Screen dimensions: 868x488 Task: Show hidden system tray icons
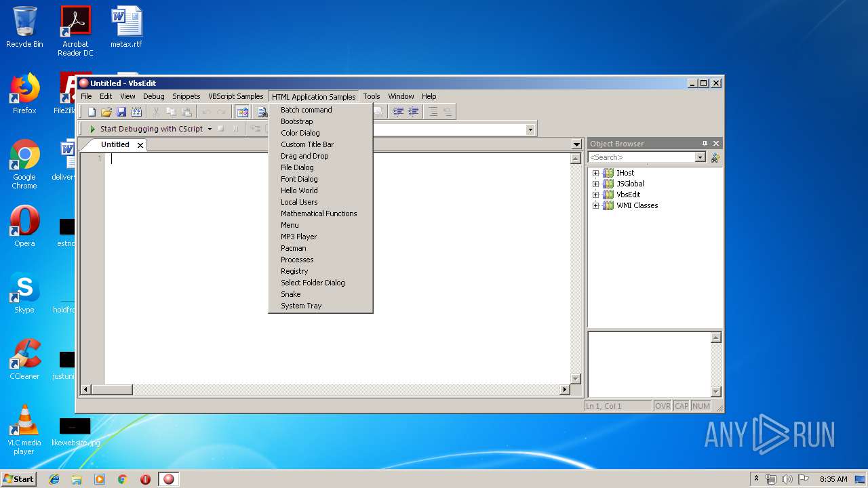coord(756,479)
